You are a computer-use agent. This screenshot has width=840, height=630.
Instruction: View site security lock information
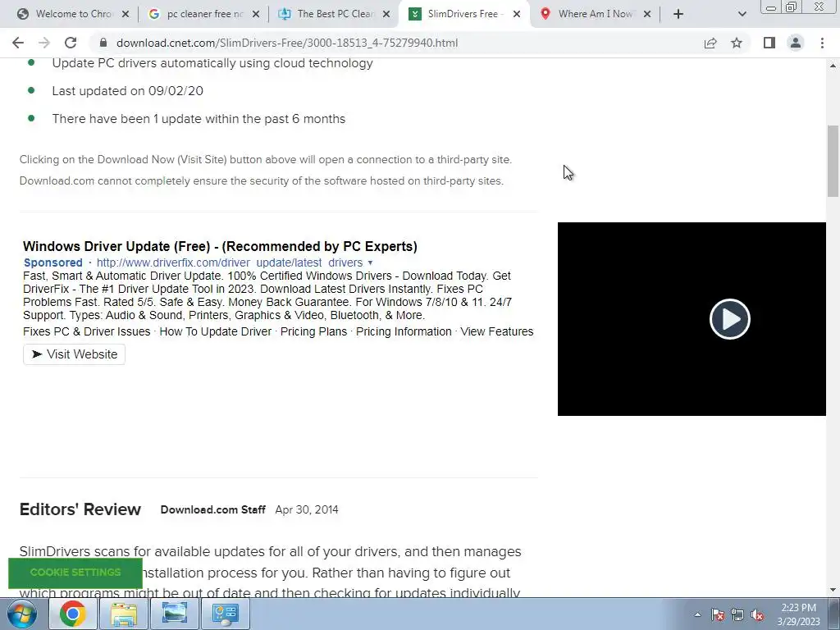103,43
